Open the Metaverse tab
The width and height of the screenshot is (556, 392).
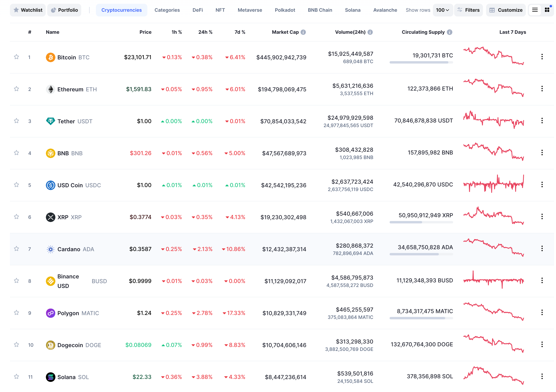pos(250,10)
